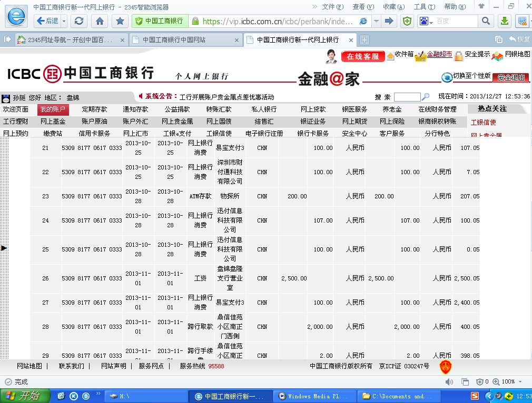This screenshot has height=403, width=532.
Task: Click the 安全提示 padlock icon
Action: (x=459, y=56)
